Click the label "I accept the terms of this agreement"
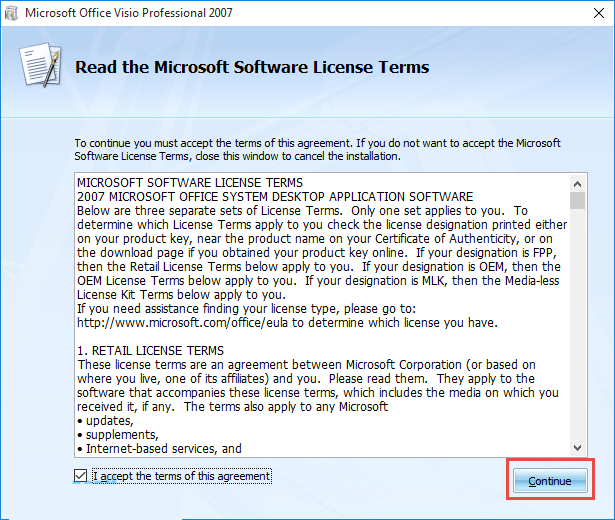Image resolution: width=615 pixels, height=520 pixels. coord(182,476)
